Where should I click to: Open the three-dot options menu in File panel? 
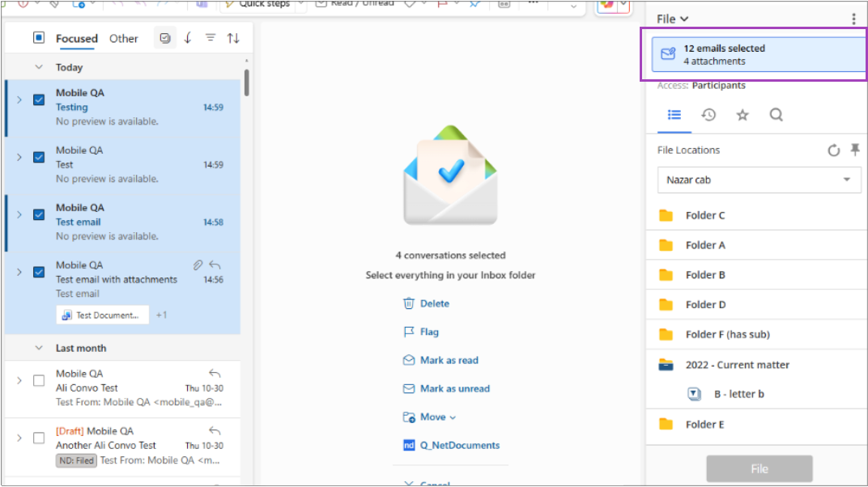853,19
